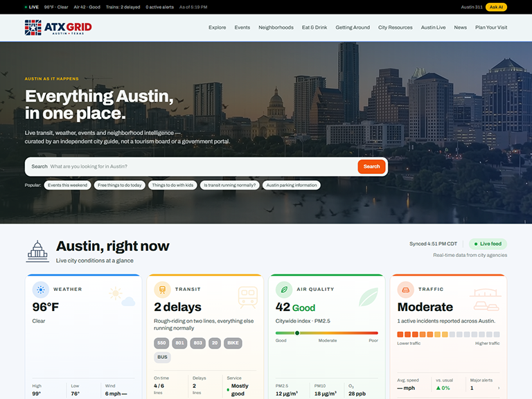The width and height of the screenshot is (532, 399).
Task: Open the News nav item
Action: [461, 28]
